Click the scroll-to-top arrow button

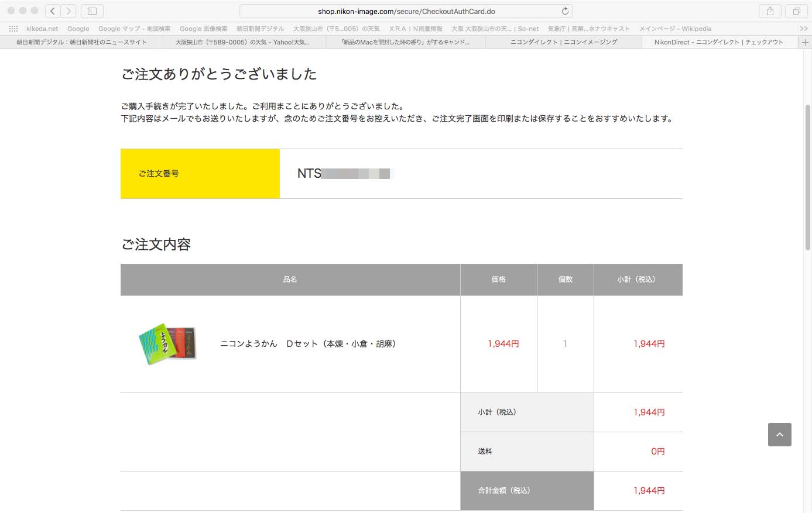779,435
